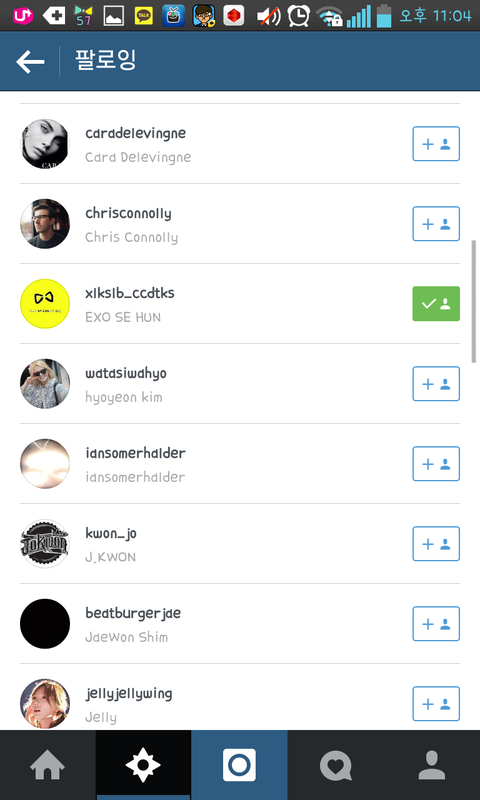Follow beatburgerjae using the plus-person button
480x800 pixels.
pyautogui.click(x=436, y=624)
